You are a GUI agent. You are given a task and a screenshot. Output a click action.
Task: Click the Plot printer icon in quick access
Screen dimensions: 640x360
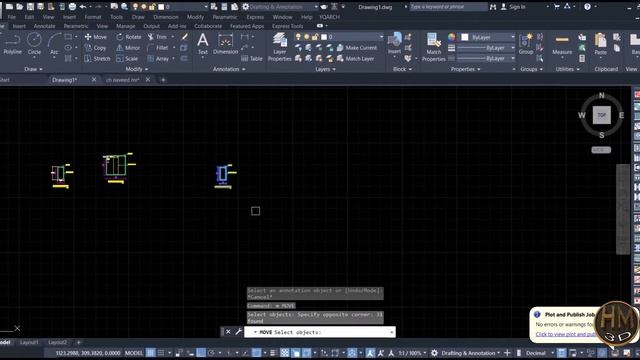72,7
